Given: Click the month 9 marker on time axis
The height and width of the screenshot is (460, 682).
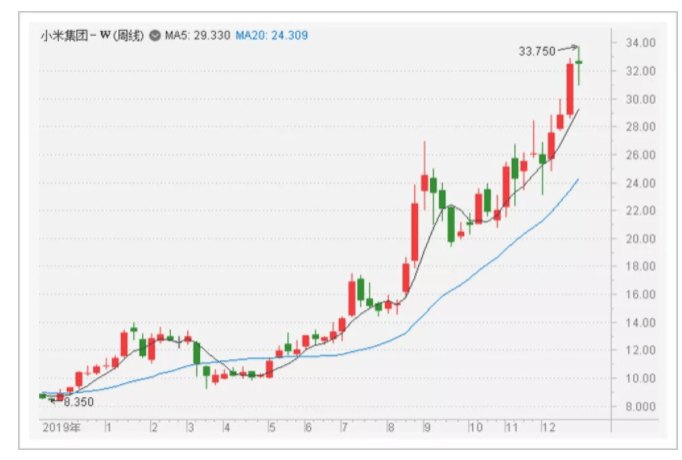Looking at the screenshot, I should coord(426,426).
